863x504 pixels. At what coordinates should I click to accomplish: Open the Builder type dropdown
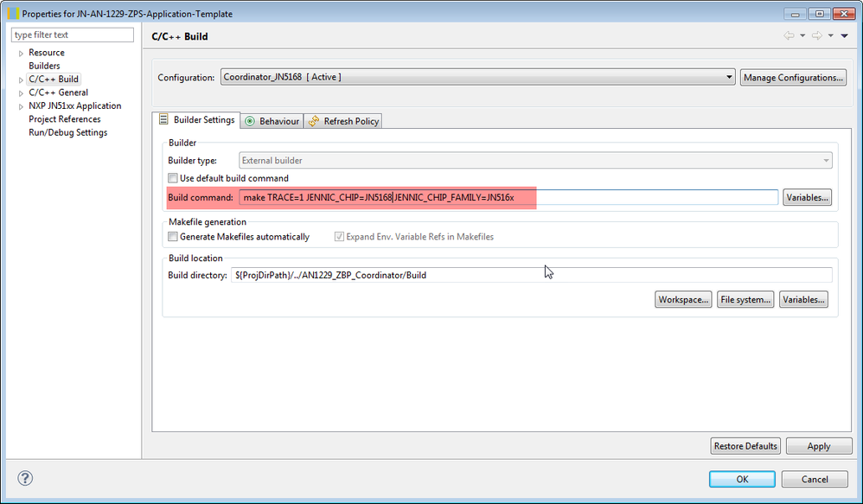coord(535,160)
